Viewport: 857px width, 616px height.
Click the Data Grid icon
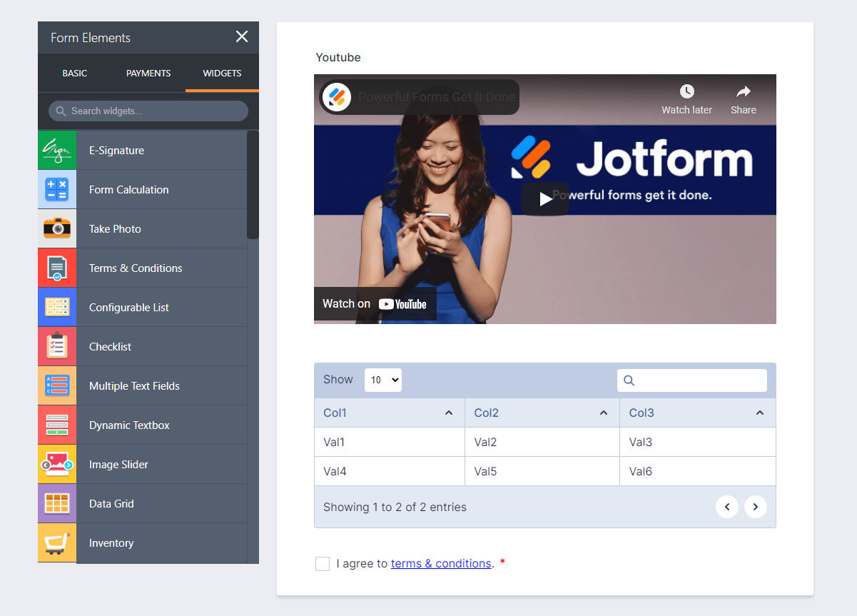[x=57, y=503]
